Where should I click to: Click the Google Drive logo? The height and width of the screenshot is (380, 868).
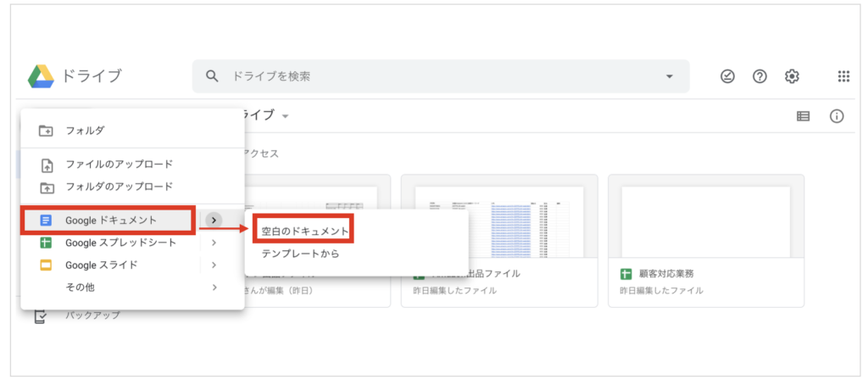tap(41, 76)
